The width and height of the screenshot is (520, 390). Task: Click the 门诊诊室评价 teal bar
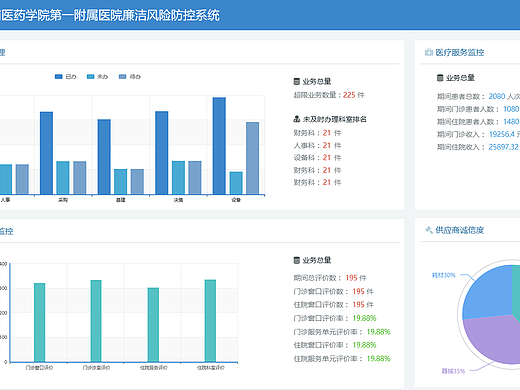96,321
